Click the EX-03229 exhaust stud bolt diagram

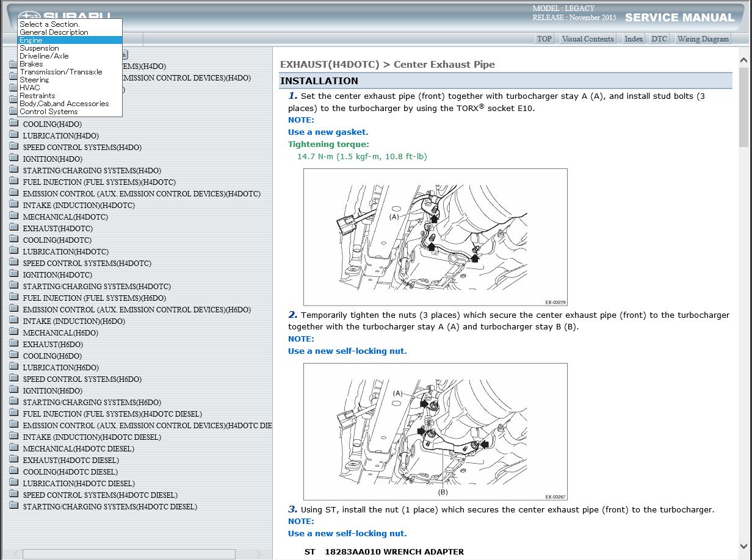[x=435, y=237]
